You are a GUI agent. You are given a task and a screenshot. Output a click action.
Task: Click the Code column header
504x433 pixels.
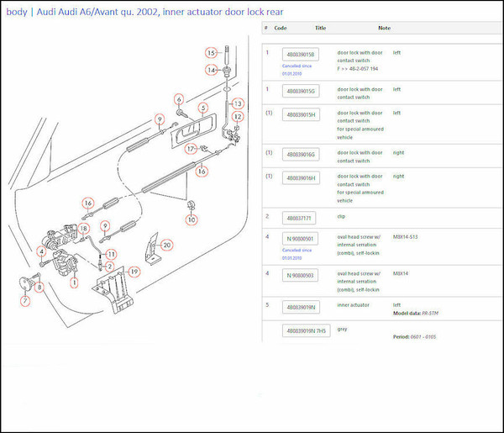point(281,28)
